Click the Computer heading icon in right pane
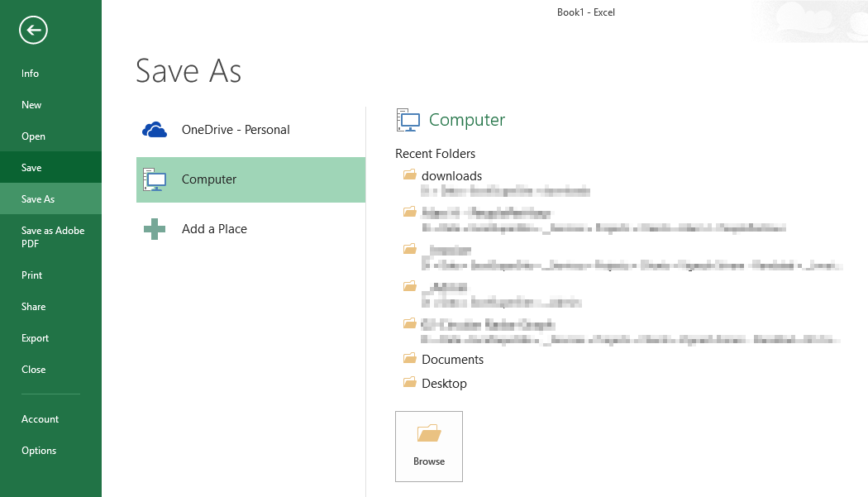Viewport: 868px width, 497px height. tap(408, 120)
